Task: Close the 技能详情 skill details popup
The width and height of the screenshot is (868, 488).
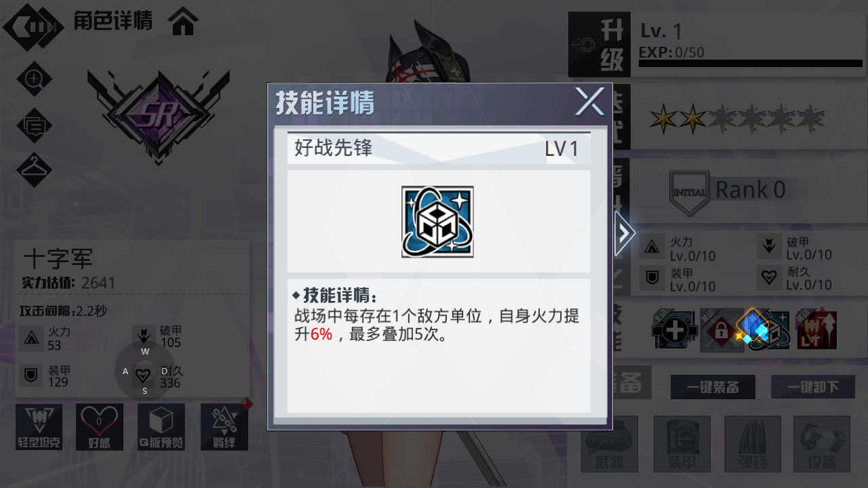Action: 589,102
